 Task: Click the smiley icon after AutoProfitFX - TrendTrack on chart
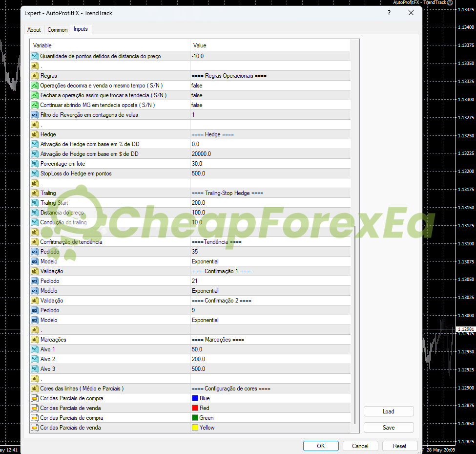450,2
